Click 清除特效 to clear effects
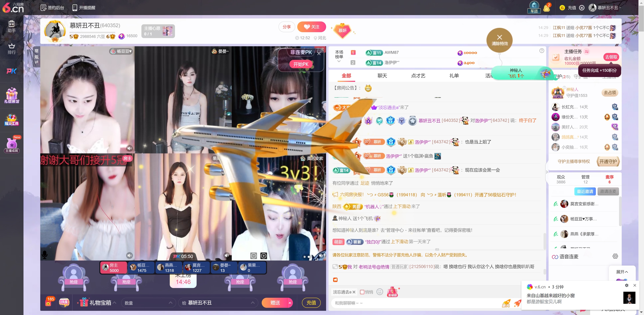Screen dimensions: 644x315 pos(500,40)
